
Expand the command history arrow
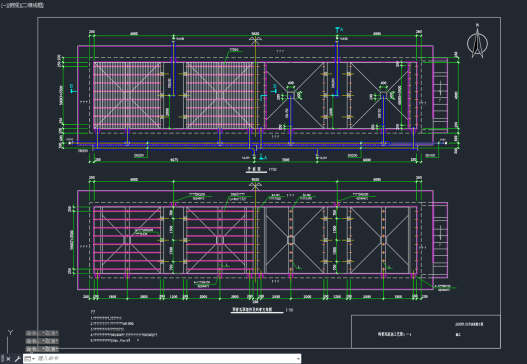pos(298,359)
